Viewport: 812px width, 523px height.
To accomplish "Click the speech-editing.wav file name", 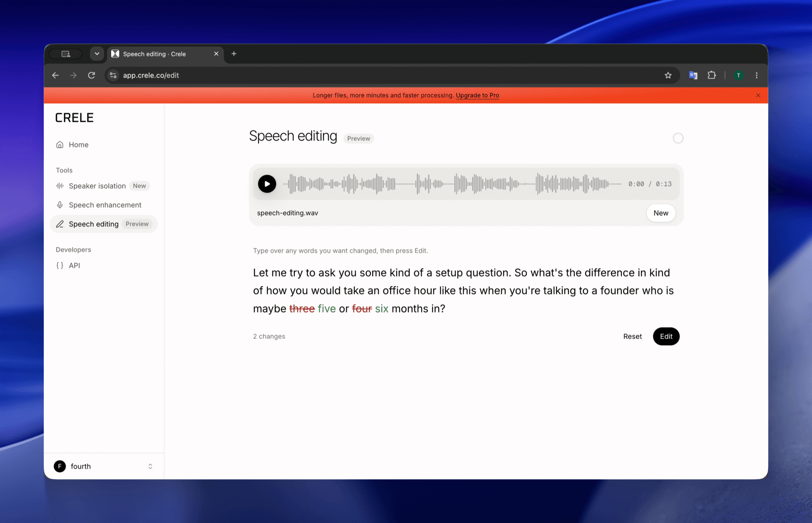I will click(x=287, y=213).
